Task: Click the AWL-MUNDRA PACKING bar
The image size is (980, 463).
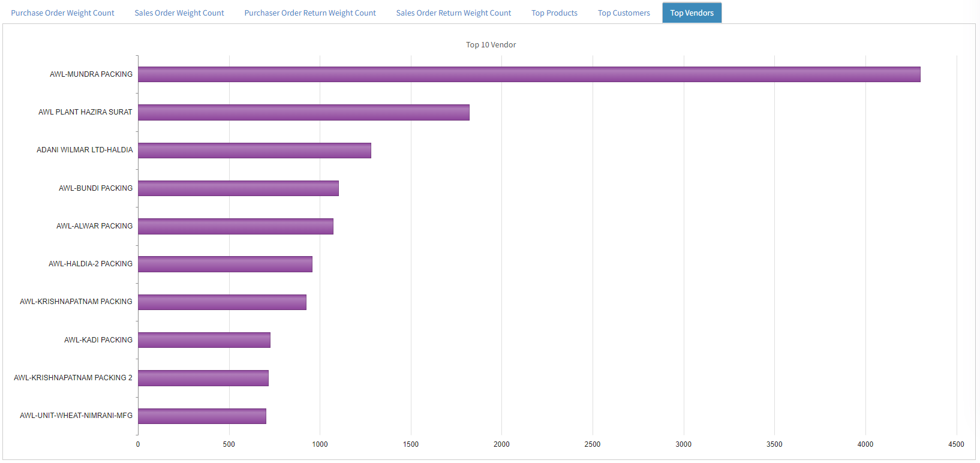Action: pos(529,74)
